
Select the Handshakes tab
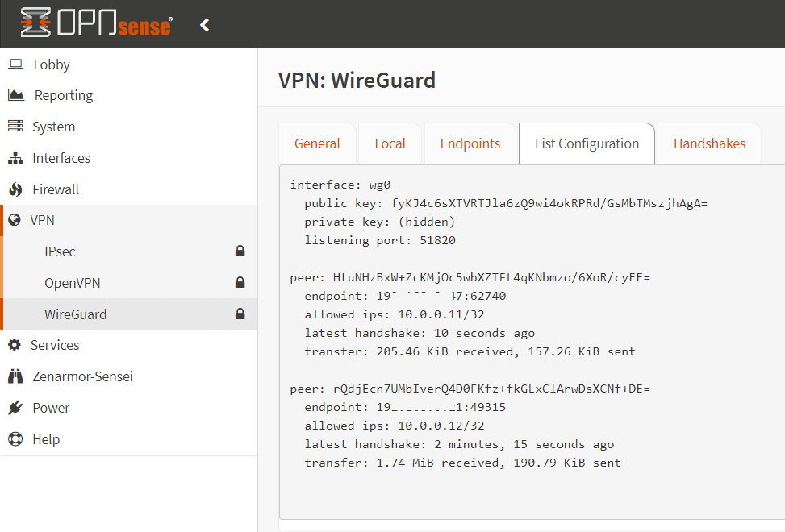709,143
